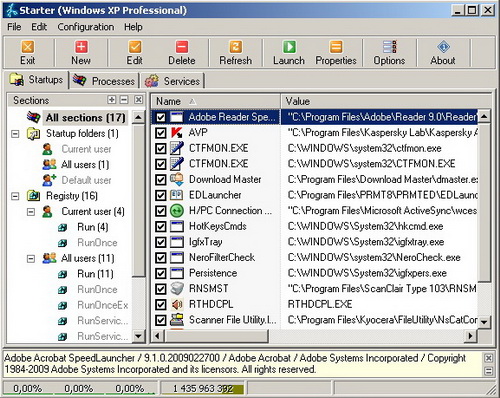Click the memory usage indicator in status bar
The width and height of the screenshot is (500, 398).
(x=203, y=389)
